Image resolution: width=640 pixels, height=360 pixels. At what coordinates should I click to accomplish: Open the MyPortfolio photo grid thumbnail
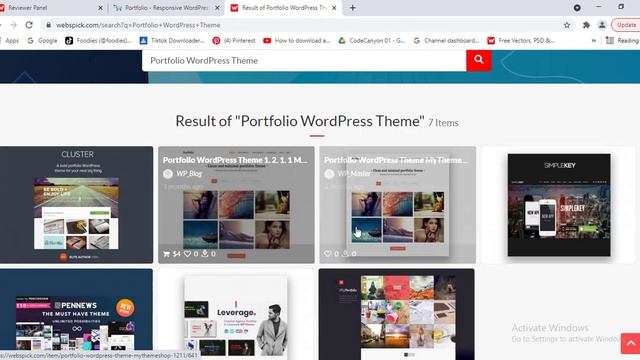(x=396, y=314)
